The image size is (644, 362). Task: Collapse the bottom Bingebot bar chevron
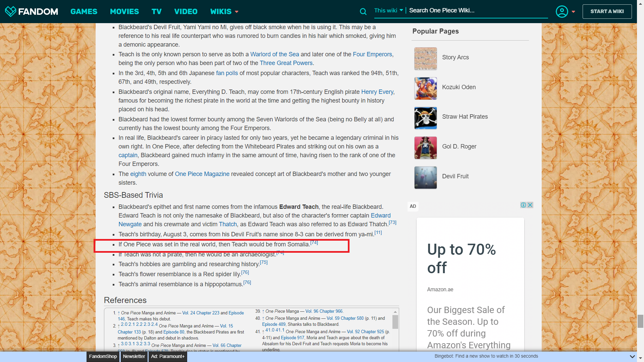coord(632,356)
